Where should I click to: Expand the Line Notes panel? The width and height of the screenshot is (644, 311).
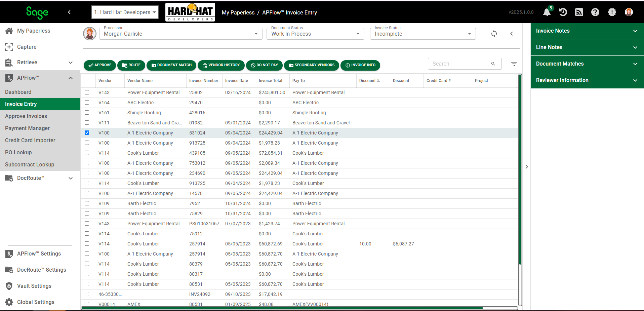coord(587,47)
